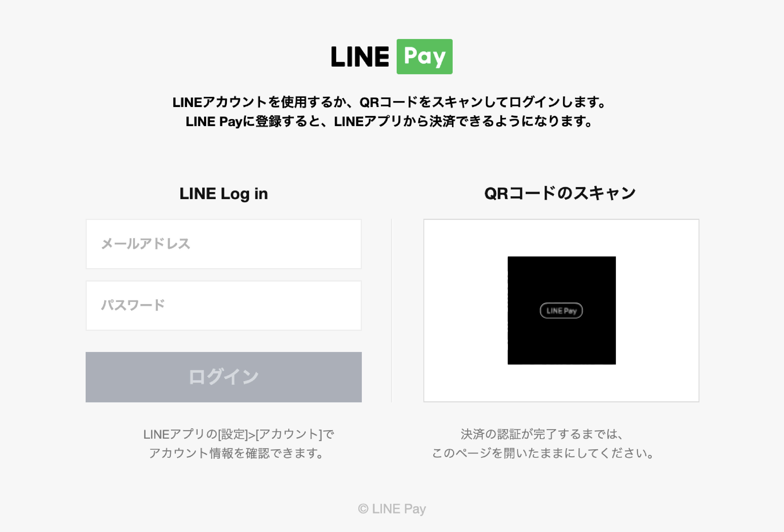Screen dimensions: 784x532
Task: Click the QRコードのスキャン heading
Action: tap(560, 193)
